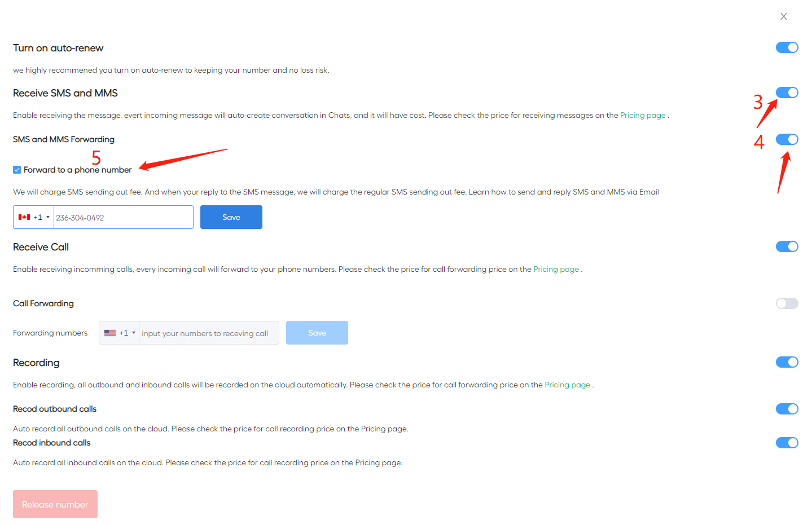Click the SMS forwarding phone number field

click(x=122, y=217)
